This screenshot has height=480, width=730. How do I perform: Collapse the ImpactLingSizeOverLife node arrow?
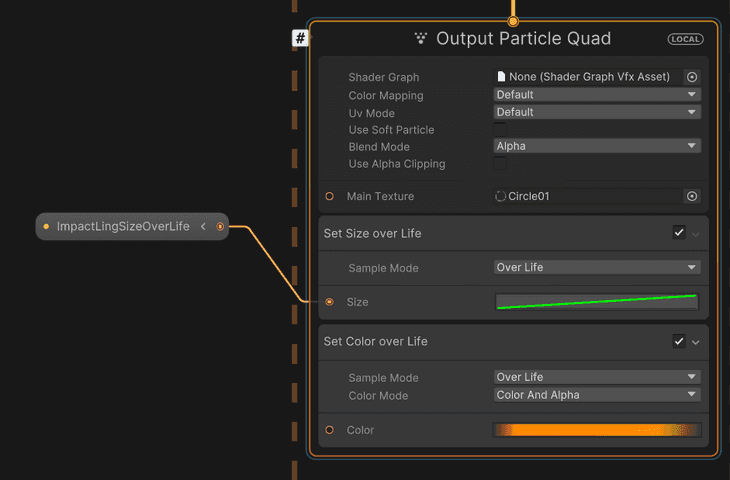pos(203,227)
